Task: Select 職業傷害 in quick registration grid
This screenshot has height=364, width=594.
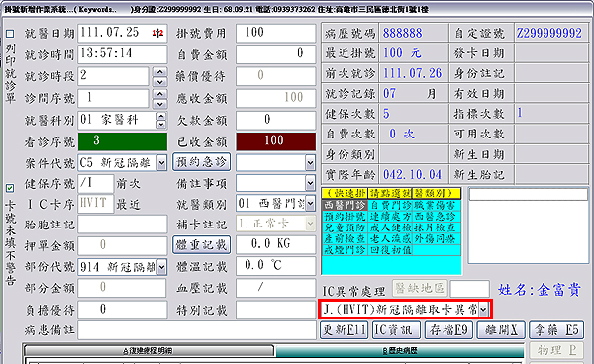Action: click(x=437, y=205)
